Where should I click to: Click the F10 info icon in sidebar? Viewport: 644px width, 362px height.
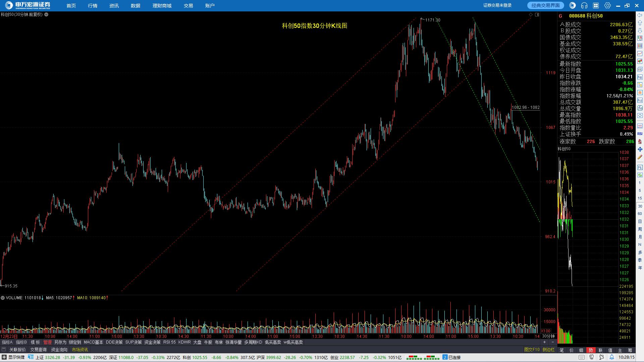tap(640, 77)
